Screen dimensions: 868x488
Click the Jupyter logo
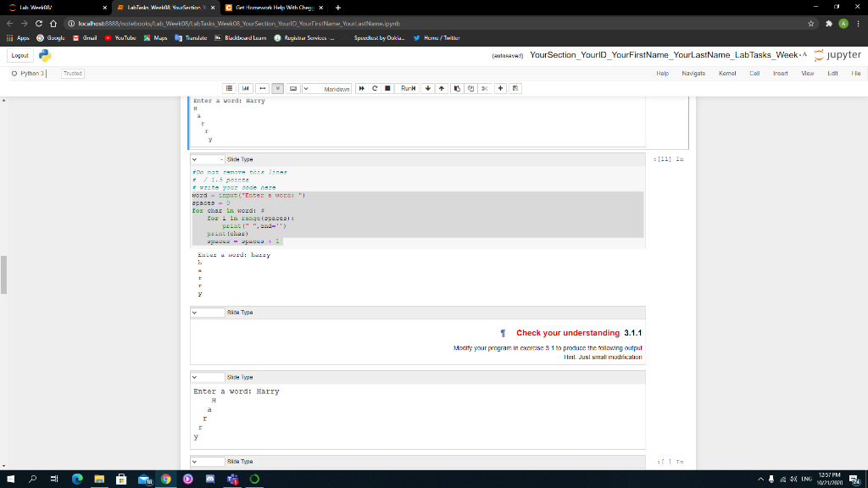click(x=839, y=53)
